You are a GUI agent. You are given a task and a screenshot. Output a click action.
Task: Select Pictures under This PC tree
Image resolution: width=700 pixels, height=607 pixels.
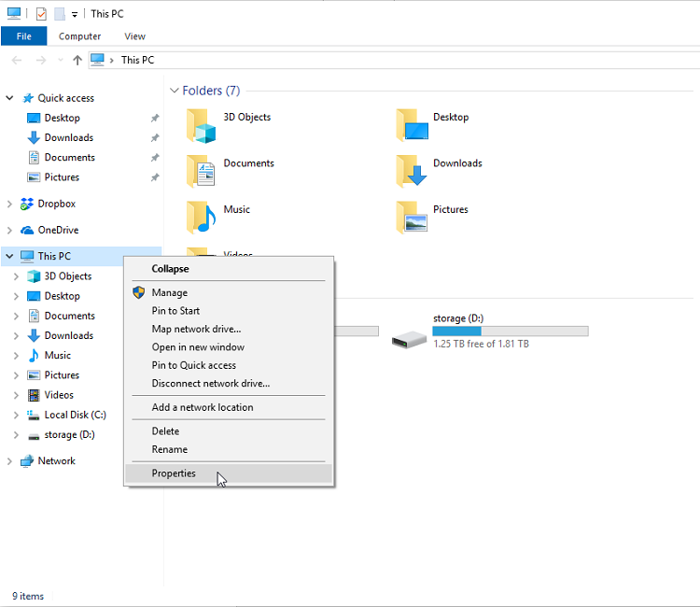point(62,375)
